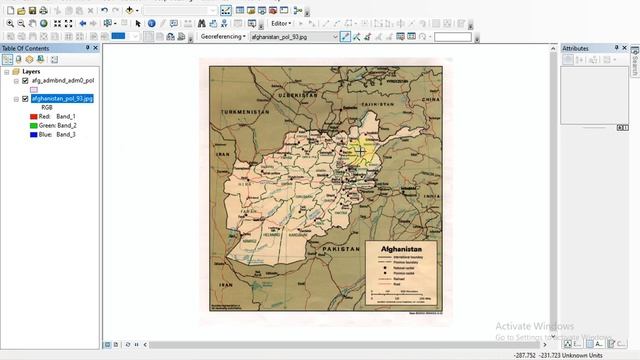Image resolution: width=640 pixels, height=360 pixels.
Task: Click the Python window icon
Action: pyautogui.click(x=284, y=10)
